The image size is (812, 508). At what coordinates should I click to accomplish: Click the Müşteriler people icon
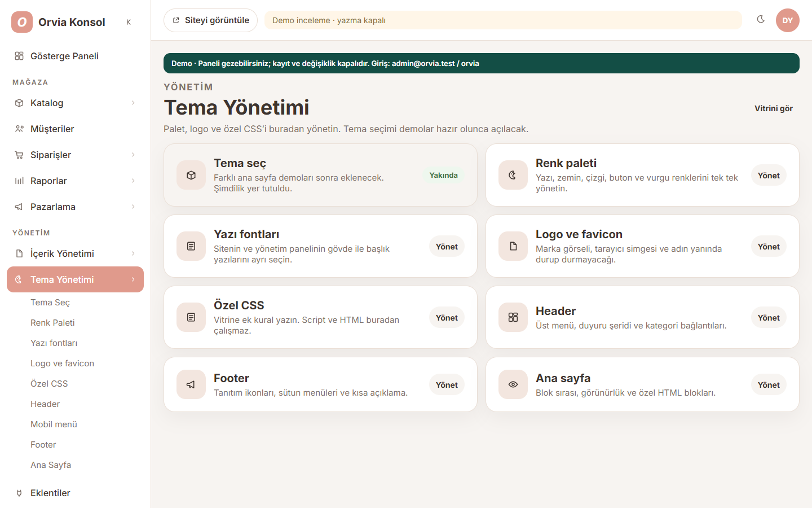coord(19,129)
